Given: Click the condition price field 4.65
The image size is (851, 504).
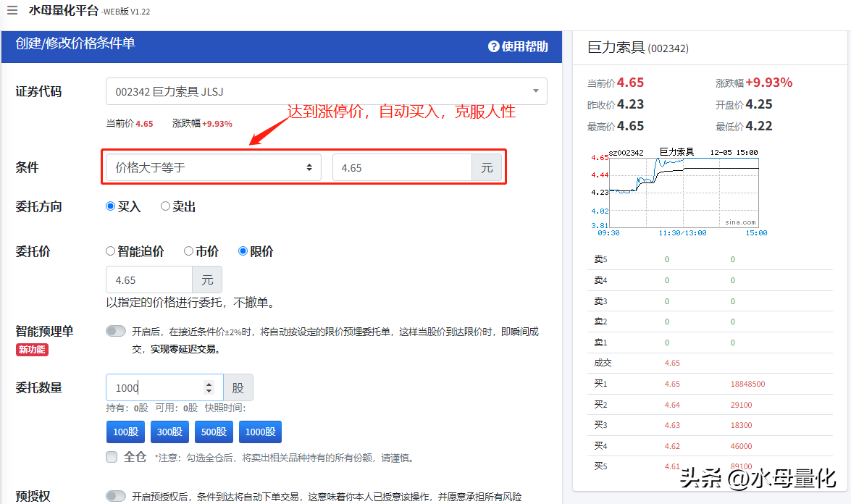Looking at the screenshot, I should pyautogui.click(x=402, y=168).
